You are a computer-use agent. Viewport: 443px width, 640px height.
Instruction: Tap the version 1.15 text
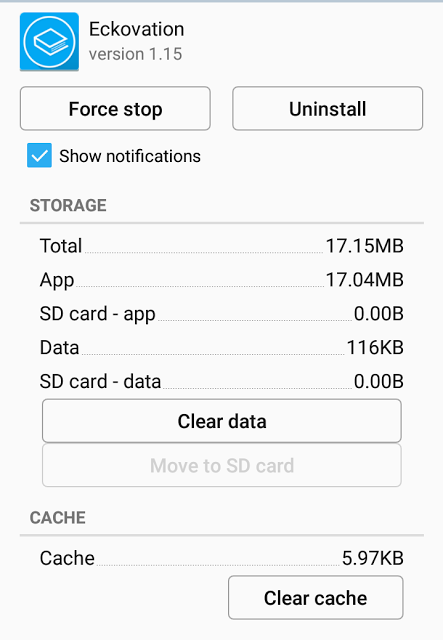tap(136, 54)
